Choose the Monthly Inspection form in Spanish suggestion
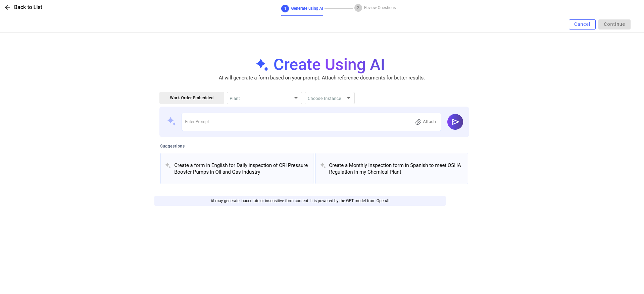The width and height of the screenshot is (644, 294). pos(395,169)
